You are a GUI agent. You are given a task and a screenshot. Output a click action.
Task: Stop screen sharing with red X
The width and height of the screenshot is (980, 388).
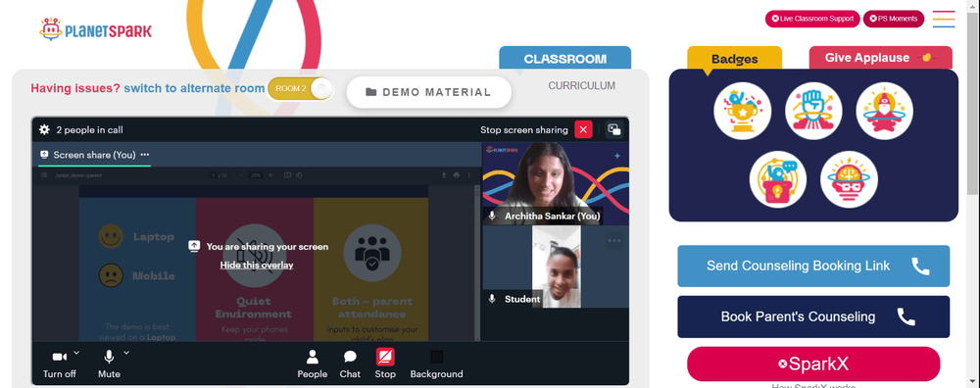(583, 129)
